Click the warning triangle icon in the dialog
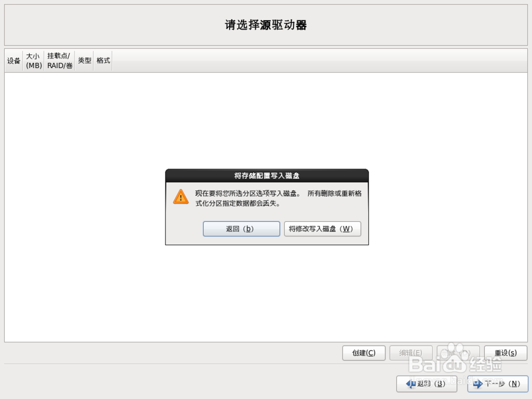This screenshot has width=532, height=399. (x=180, y=196)
